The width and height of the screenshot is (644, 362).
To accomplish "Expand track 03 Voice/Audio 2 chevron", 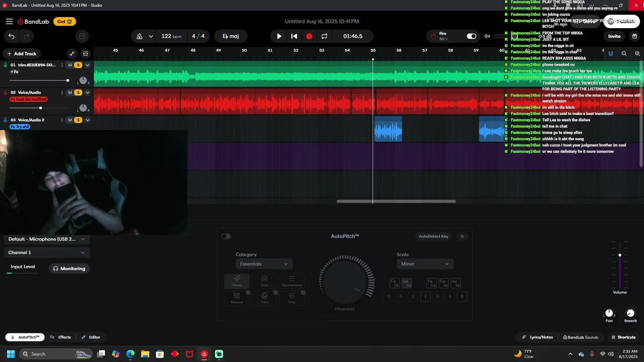I will [88, 120].
